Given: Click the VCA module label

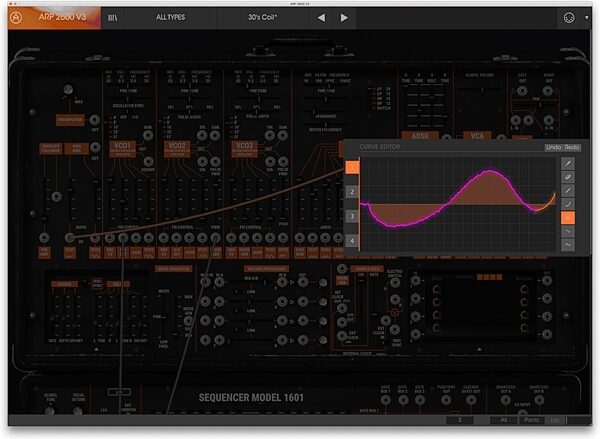Looking at the screenshot, I should 477,136.
